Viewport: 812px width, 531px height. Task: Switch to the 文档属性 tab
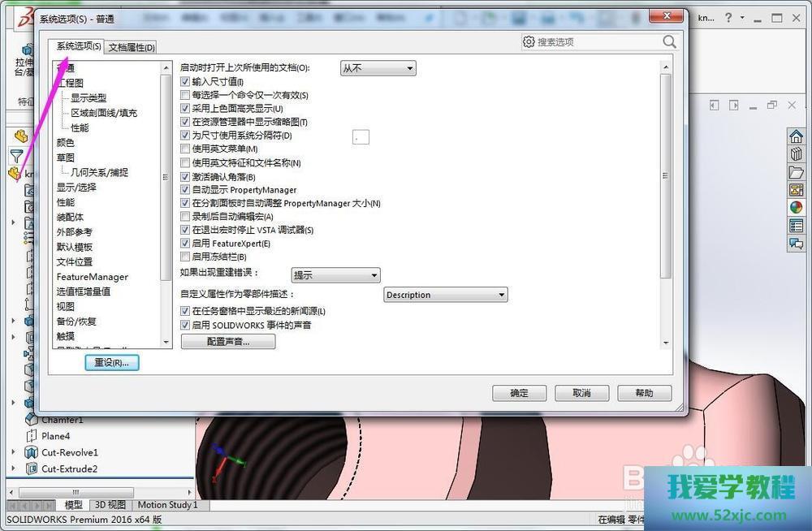(131, 47)
